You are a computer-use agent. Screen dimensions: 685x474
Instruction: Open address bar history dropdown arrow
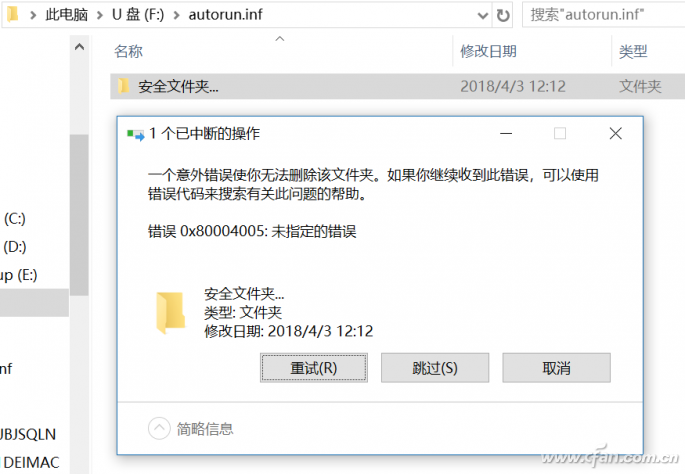(x=483, y=16)
